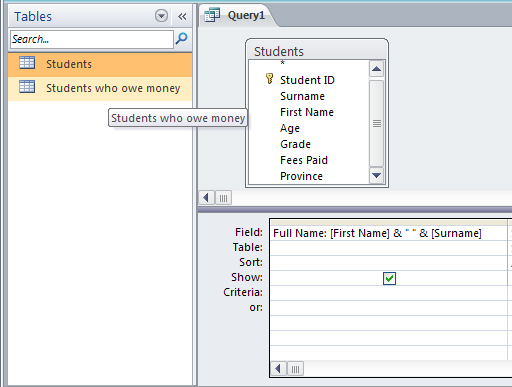
Task: Select the Fees Paid field
Action: tap(304, 160)
